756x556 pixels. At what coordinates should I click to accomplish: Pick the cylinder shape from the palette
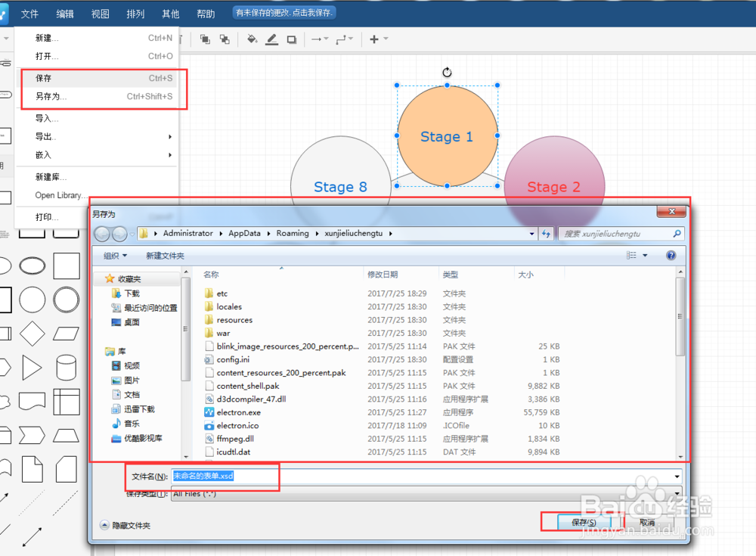point(66,368)
